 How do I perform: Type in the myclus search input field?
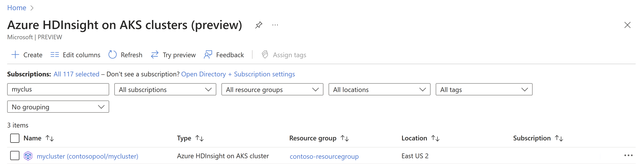click(x=58, y=89)
